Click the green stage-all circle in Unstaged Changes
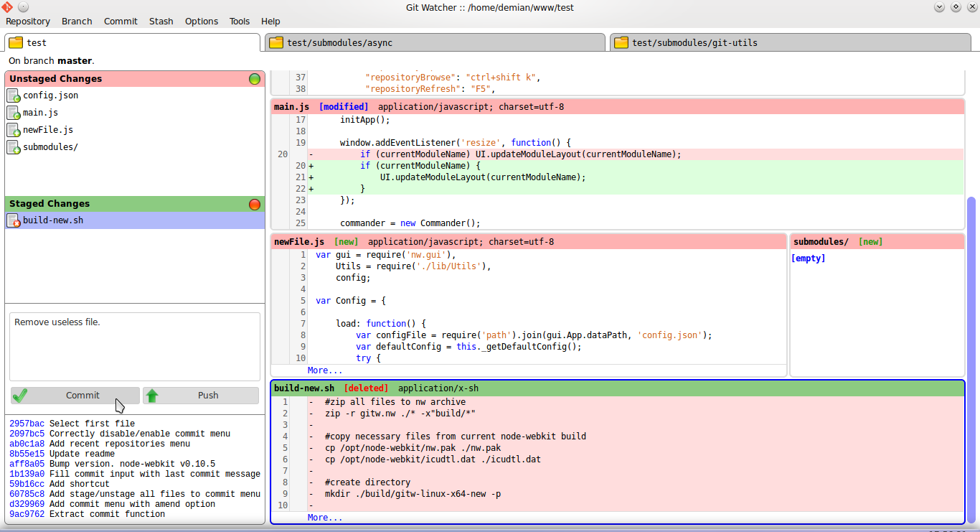The height and width of the screenshot is (532, 980). point(255,79)
